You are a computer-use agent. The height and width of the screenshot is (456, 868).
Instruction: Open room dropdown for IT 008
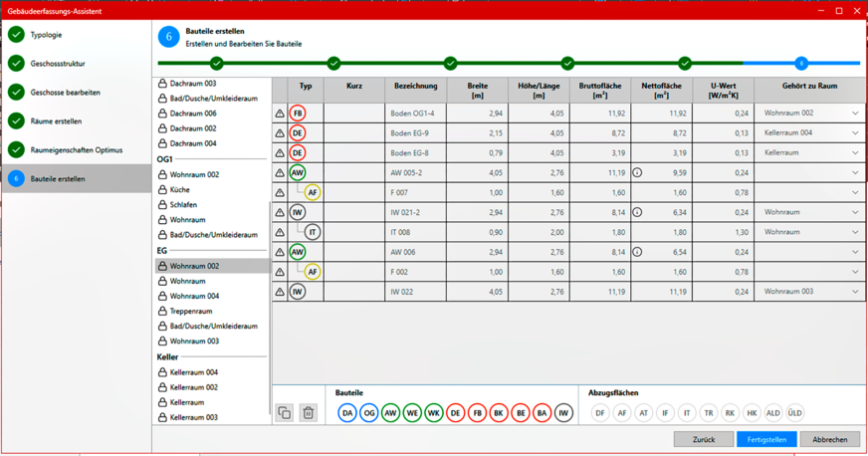coord(855,232)
